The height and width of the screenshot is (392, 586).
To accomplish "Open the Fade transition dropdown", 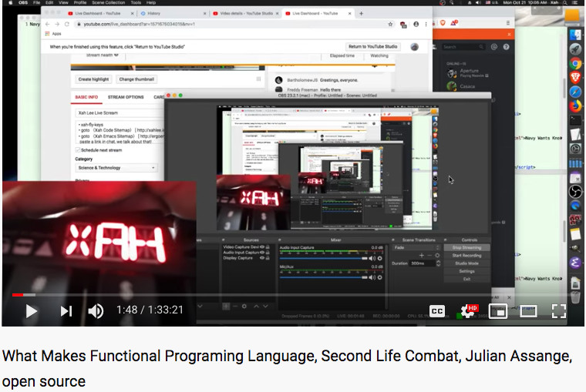I will tap(416, 247).
